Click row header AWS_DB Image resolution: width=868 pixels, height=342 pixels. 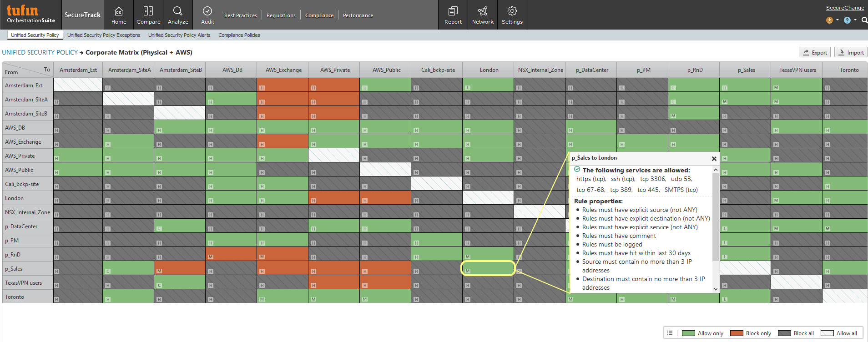tap(28, 128)
